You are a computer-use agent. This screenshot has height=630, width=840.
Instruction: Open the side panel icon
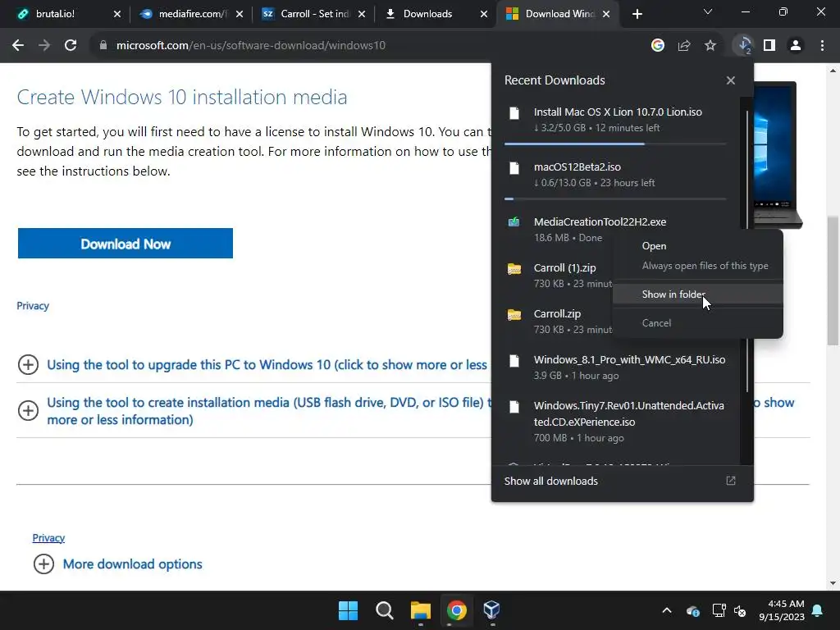[x=769, y=46]
